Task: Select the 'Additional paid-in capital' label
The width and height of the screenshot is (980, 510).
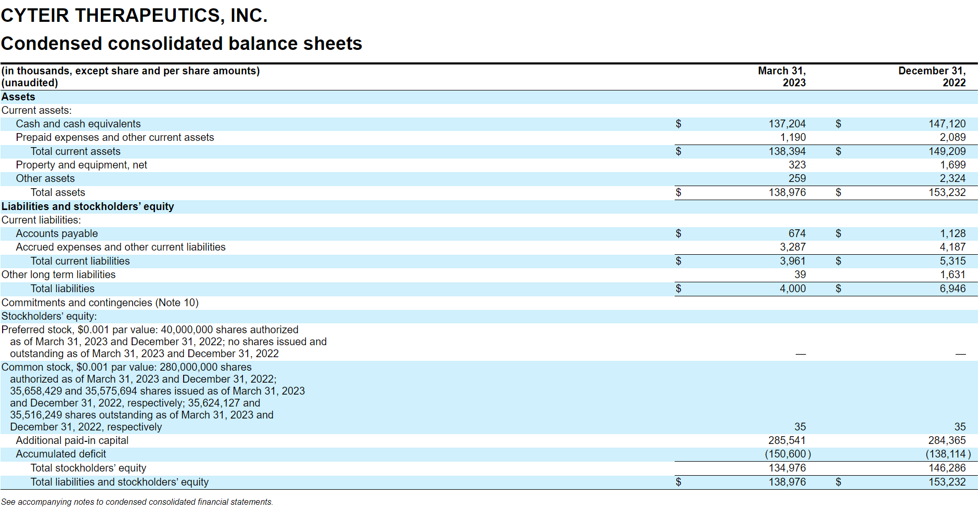Action: pyautogui.click(x=72, y=440)
